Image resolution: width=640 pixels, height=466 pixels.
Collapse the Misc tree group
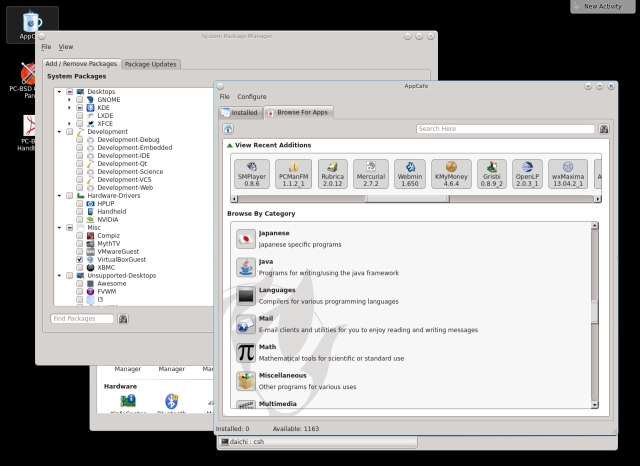click(60, 228)
